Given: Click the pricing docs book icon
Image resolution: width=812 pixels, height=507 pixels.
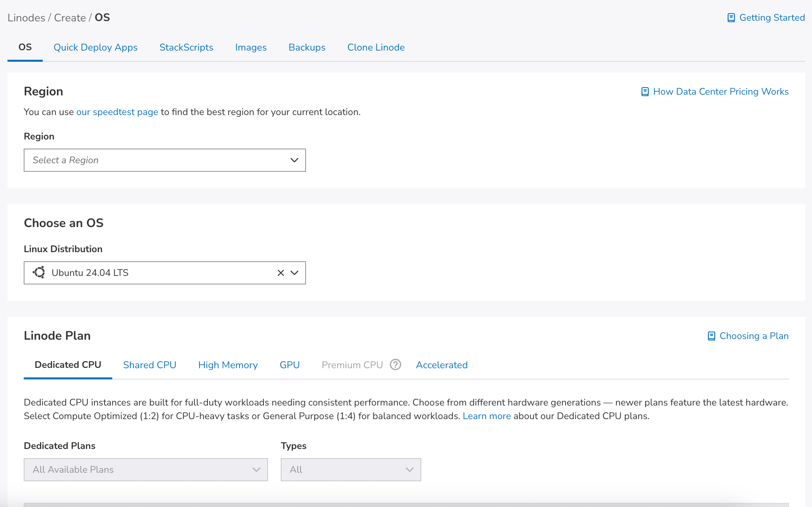Looking at the screenshot, I should click(x=645, y=92).
